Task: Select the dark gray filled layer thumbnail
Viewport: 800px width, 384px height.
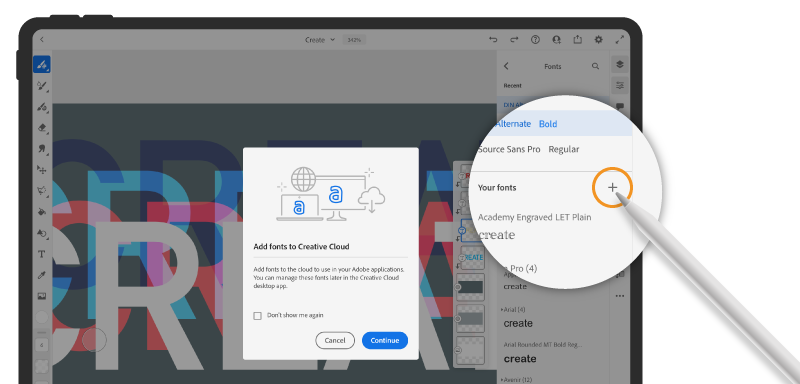Action: click(470, 287)
